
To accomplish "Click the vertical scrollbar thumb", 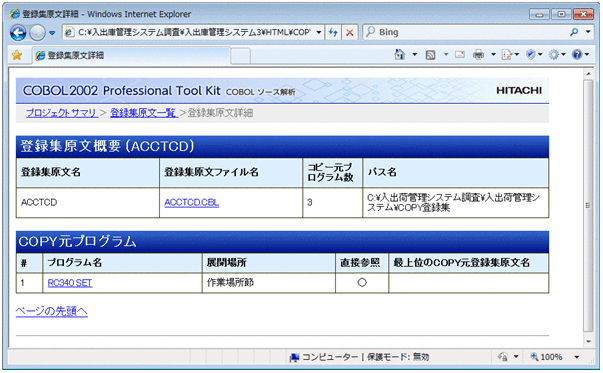I will click(x=588, y=206).
